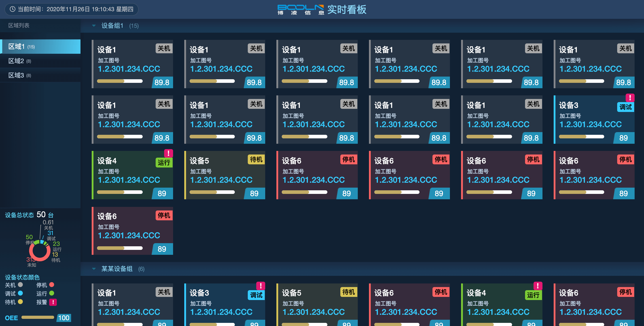Click alarm icon on 设备3 card in 某某设备组

pos(261,286)
